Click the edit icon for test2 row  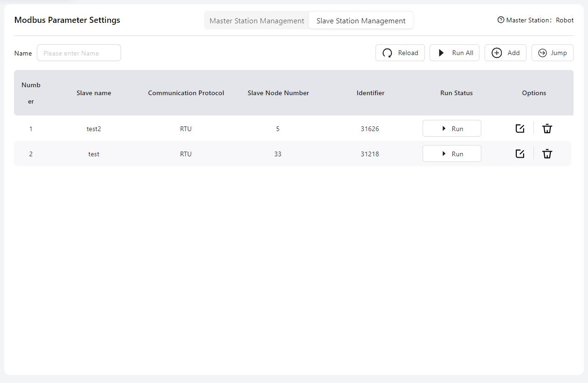[520, 128]
